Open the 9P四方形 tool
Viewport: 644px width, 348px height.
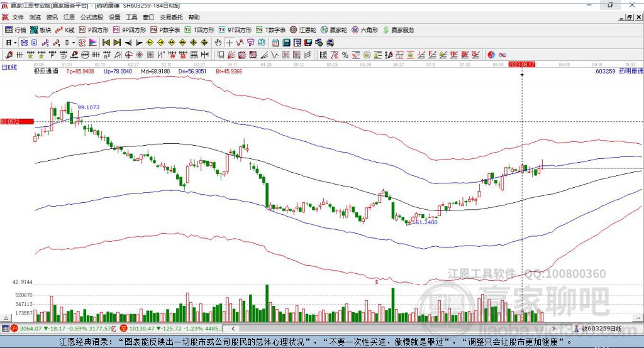pyautogui.click(x=130, y=30)
